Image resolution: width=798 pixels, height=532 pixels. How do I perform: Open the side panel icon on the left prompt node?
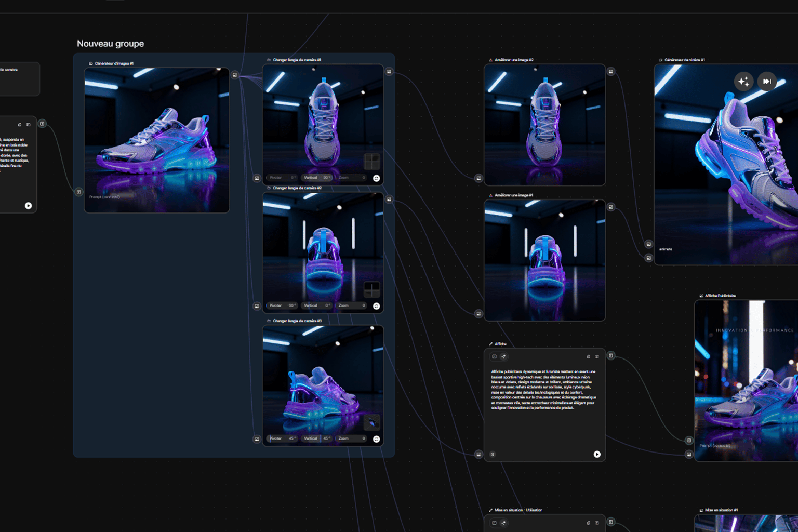point(29,125)
